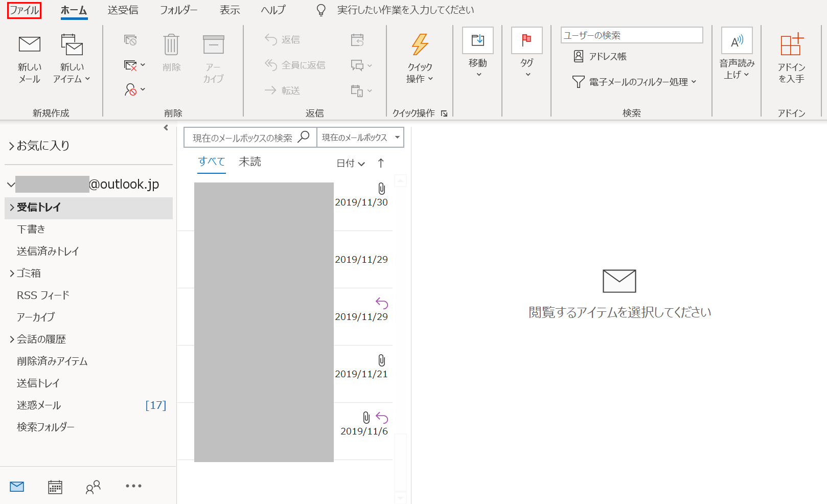Click the meeting reply icon
The height and width of the screenshot is (504, 827).
[x=357, y=40]
